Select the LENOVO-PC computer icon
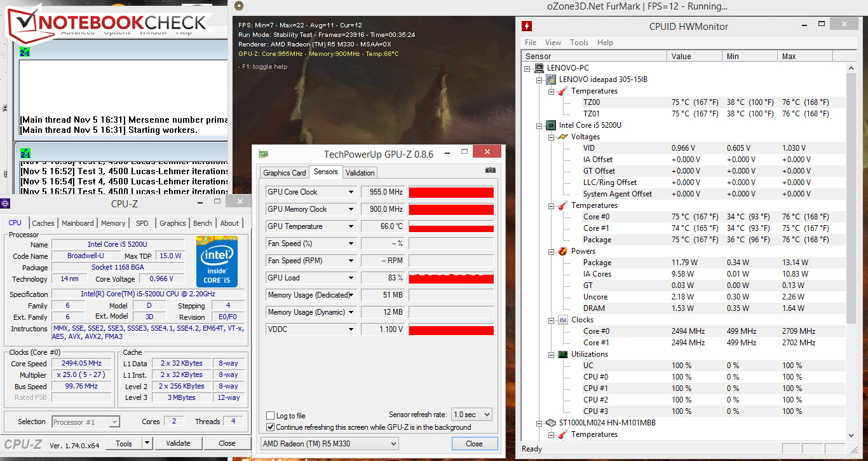Viewport: 868px width, 461px height. (x=539, y=68)
